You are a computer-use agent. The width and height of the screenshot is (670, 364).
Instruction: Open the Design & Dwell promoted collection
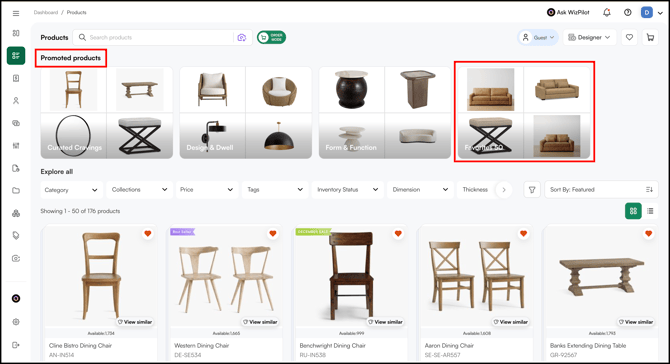point(246,113)
